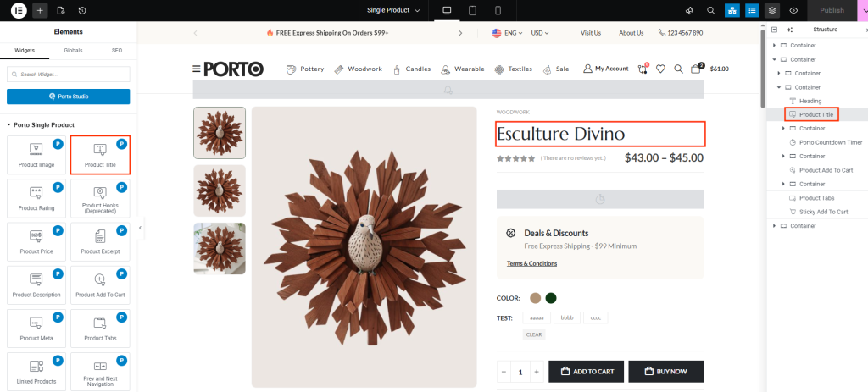Open the History panel icon
This screenshot has width=868, height=392.
[81, 10]
